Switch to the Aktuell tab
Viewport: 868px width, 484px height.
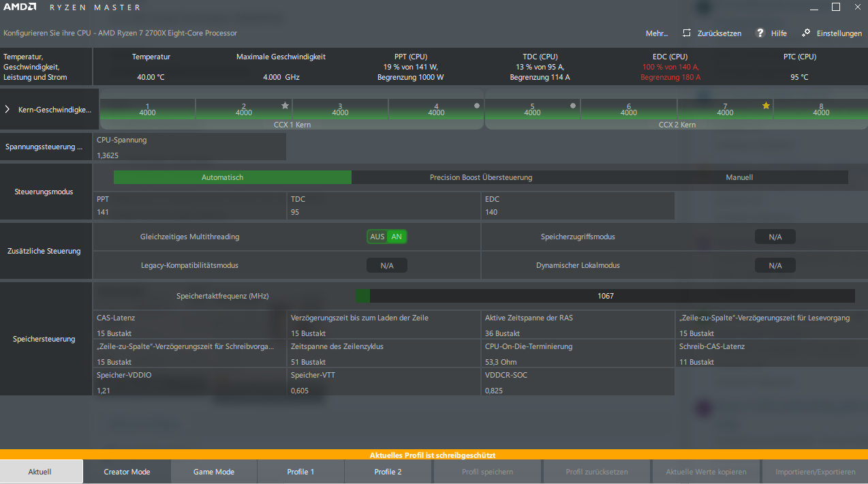40,472
